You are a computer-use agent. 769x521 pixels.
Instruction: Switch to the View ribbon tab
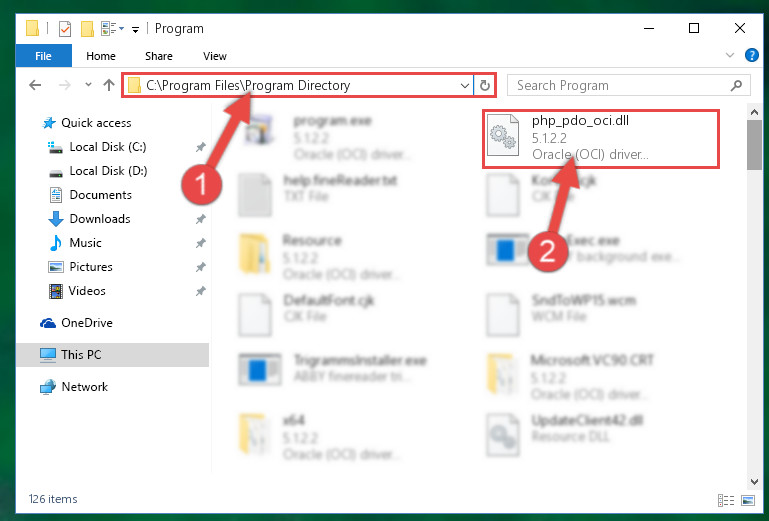[x=215, y=56]
